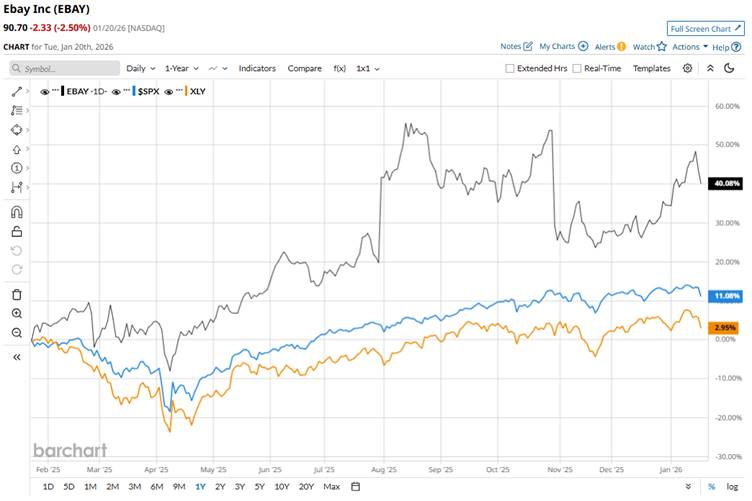Enable the Extended Hrs checkbox
The width and height of the screenshot is (752, 501).
click(x=510, y=68)
